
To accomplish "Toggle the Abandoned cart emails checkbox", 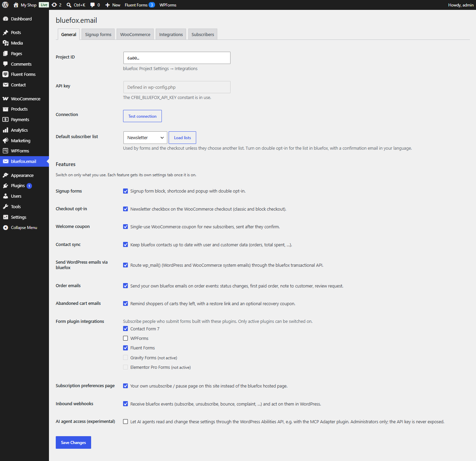I will (x=125, y=303).
